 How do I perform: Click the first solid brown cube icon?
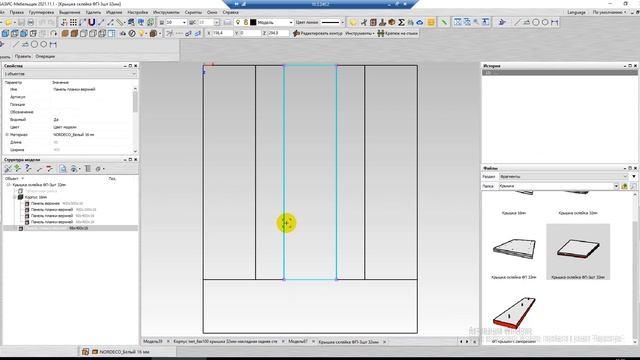65,33
